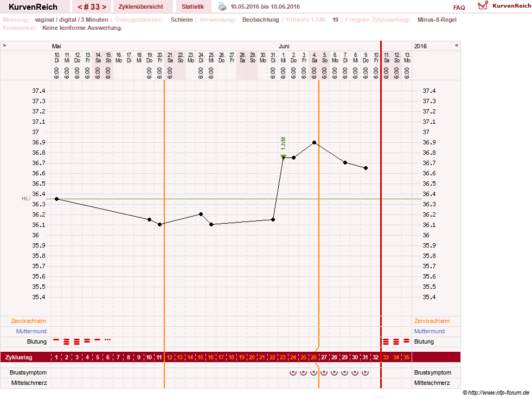Click the right-side Muttermund label

click(x=429, y=331)
